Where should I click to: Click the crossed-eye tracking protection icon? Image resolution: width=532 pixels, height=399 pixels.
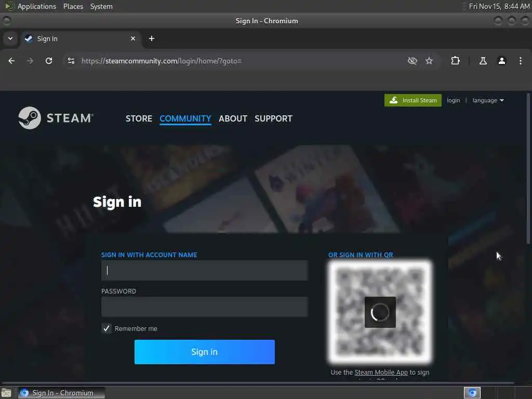click(x=412, y=61)
